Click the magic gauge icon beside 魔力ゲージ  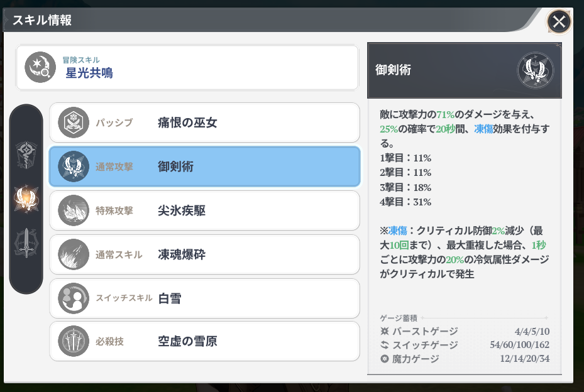tap(385, 359)
